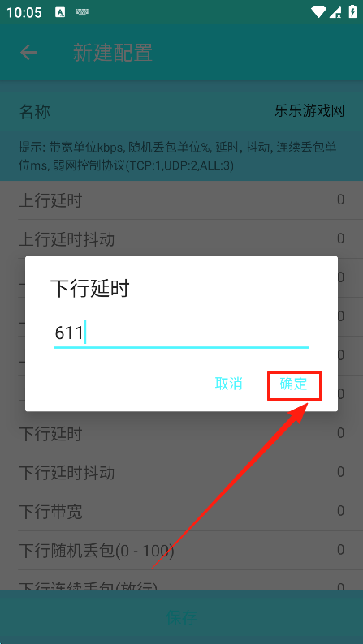Tap the mobile signal status icon

tap(336, 11)
